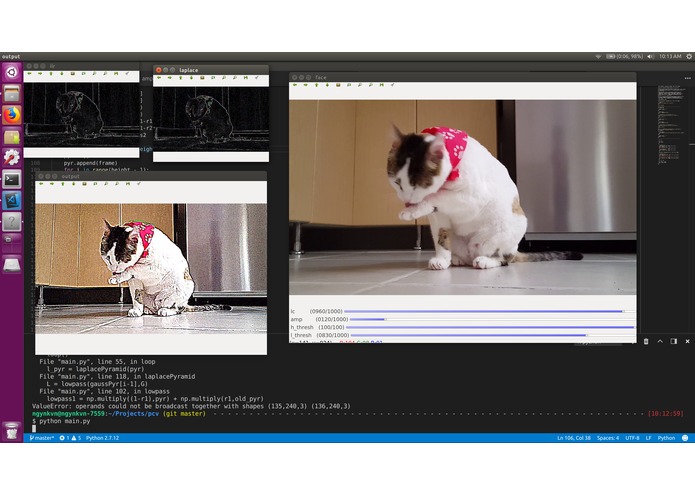The image size is (695, 494).
Task: Kill terminal with the trash icon
Action: pos(646,341)
